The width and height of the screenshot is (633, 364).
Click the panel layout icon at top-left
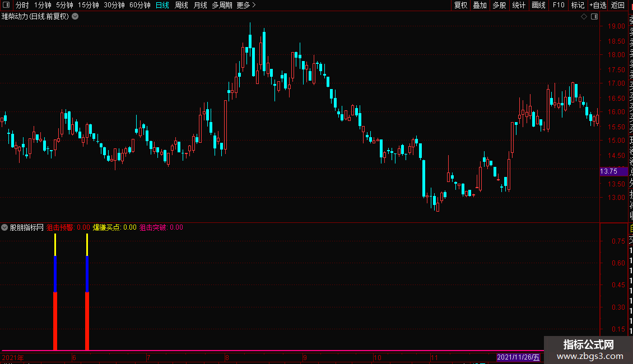point(6,5)
